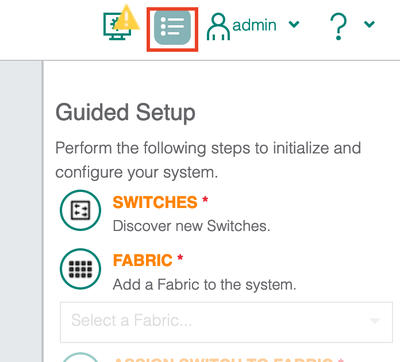Click the 'Add a Fabric to the system.' text
Viewport: 400px width, 362px height.
204,285
